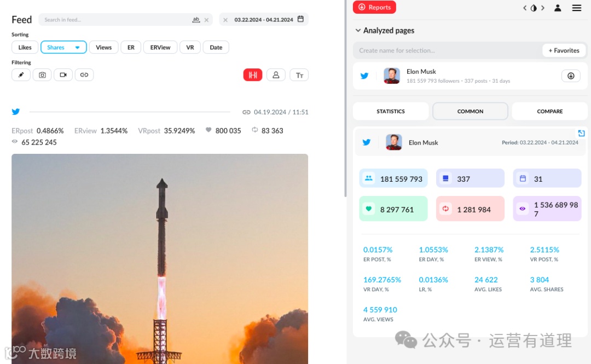
Task: Click Twitter icon in the statistics card header
Action: click(367, 142)
